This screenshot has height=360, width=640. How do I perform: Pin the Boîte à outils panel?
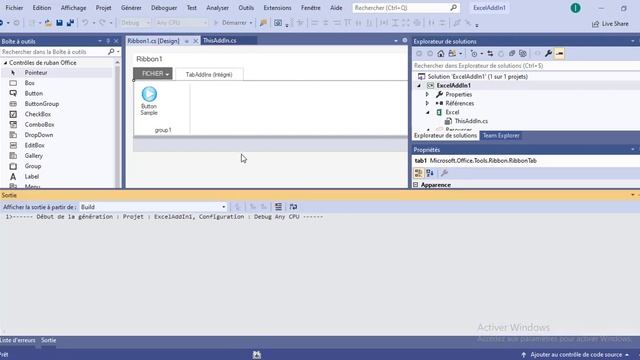point(108,41)
